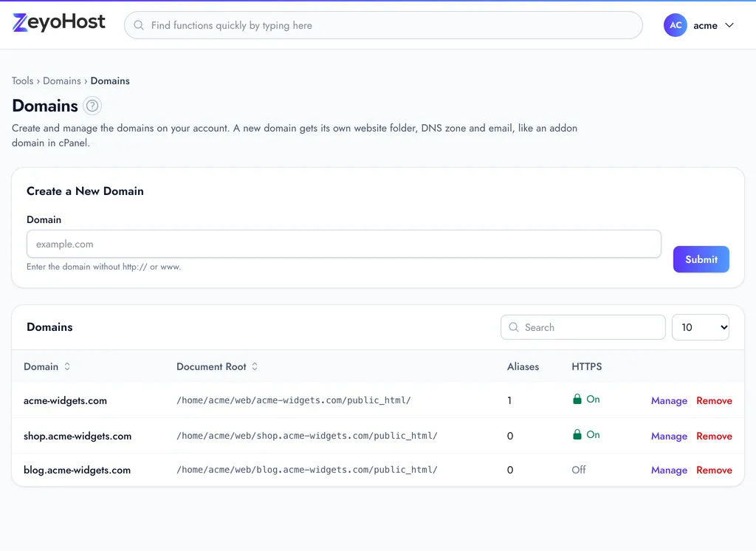The image size is (756, 551).
Task: Click the ZeyoHost logo
Action: pyautogui.click(x=59, y=22)
